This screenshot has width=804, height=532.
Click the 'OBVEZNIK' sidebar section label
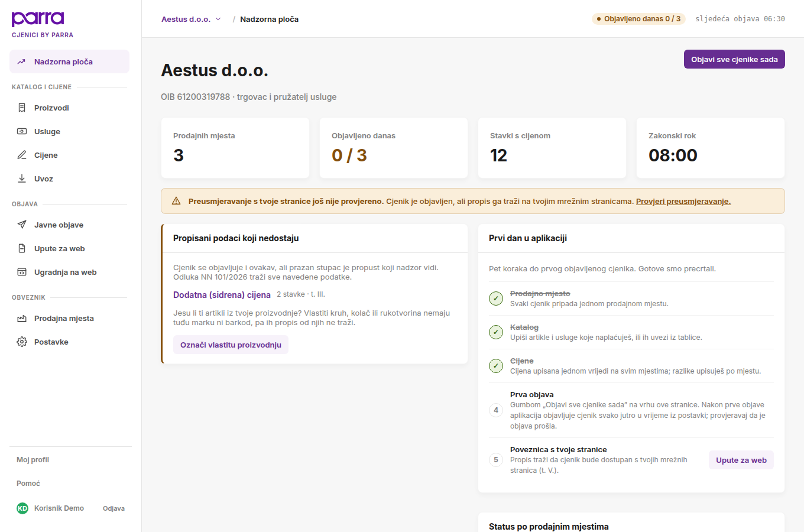click(x=28, y=297)
